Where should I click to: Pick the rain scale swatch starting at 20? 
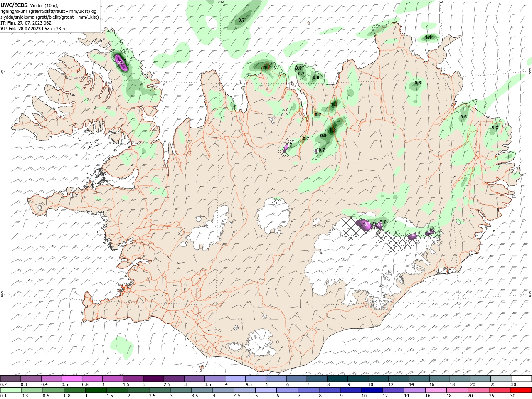(478, 390)
